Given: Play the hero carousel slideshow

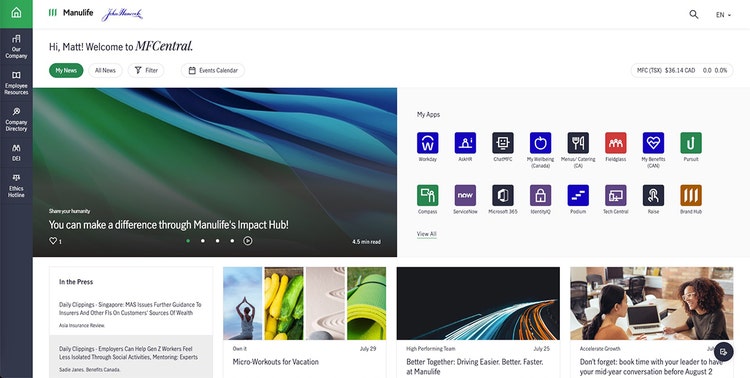Looking at the screenshot, I should click(x=248, y=241).
